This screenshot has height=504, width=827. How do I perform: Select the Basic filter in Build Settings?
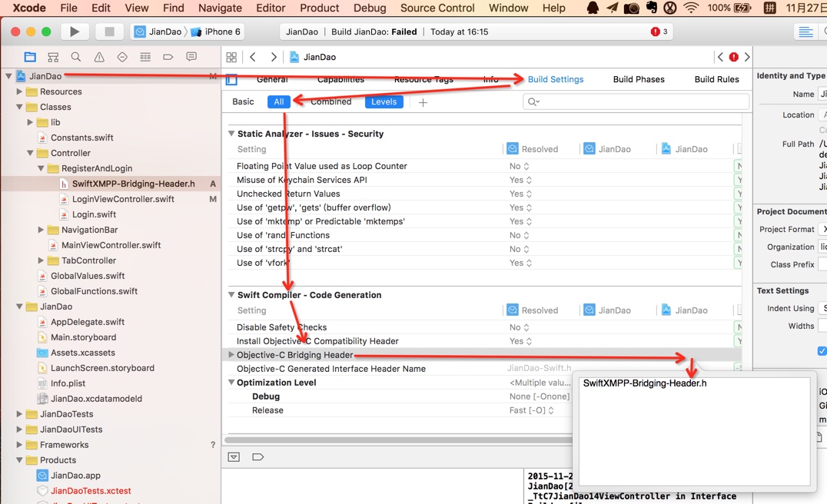point(243,101)
